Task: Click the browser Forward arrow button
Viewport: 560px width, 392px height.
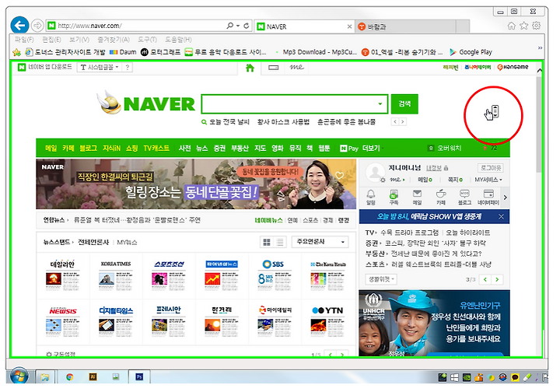Action: tap(37, 26)
